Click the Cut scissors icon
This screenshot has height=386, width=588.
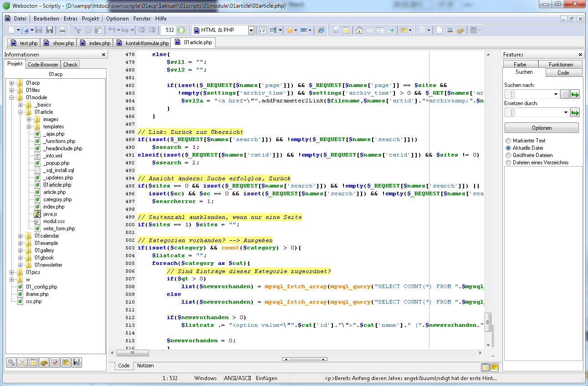(77, 30)
